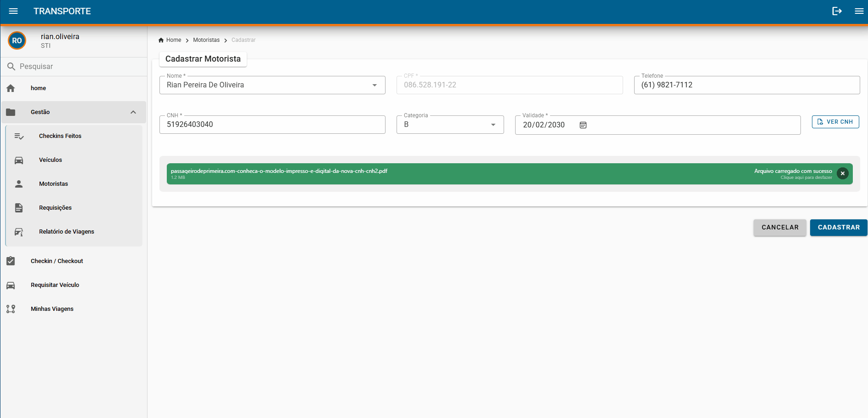Click the breadcrumb home icon
This screenshot has width=868, height=418.
161,40
